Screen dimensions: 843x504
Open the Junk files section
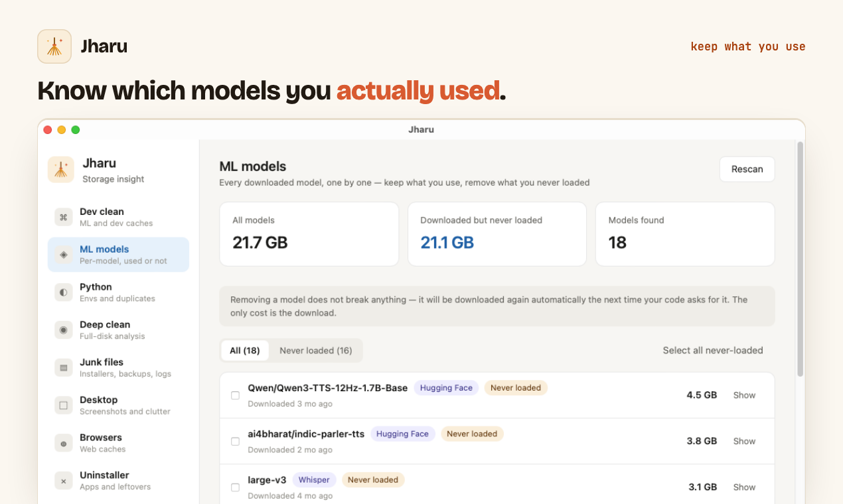coord(118,367)
